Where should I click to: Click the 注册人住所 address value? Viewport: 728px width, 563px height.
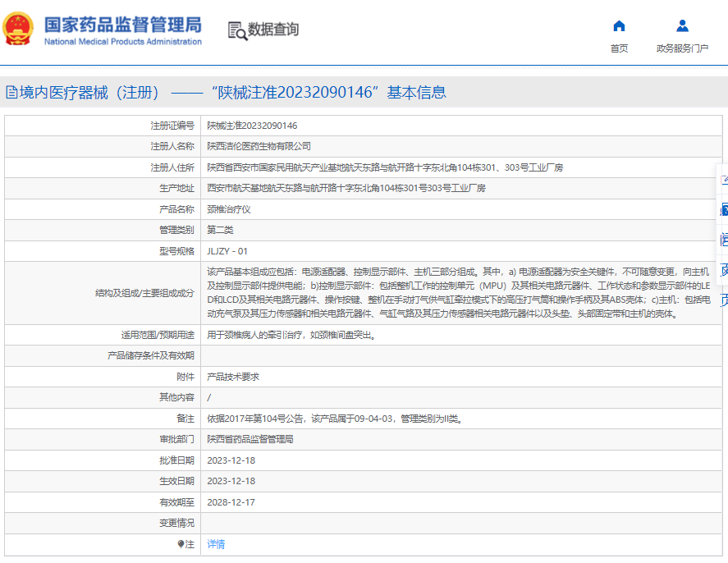pyautogui.click(x=385, y=167)
